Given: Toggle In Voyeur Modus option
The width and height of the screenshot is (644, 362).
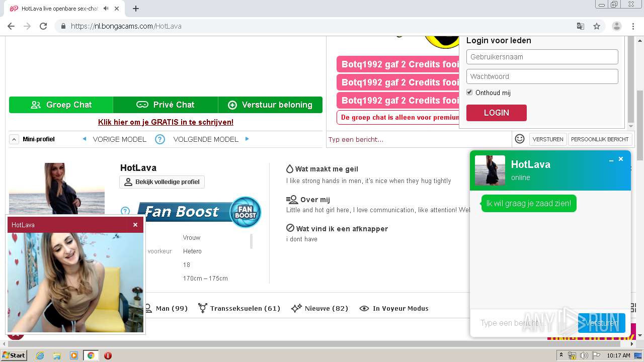Looking at the screenshot, I should coord(394,308).
